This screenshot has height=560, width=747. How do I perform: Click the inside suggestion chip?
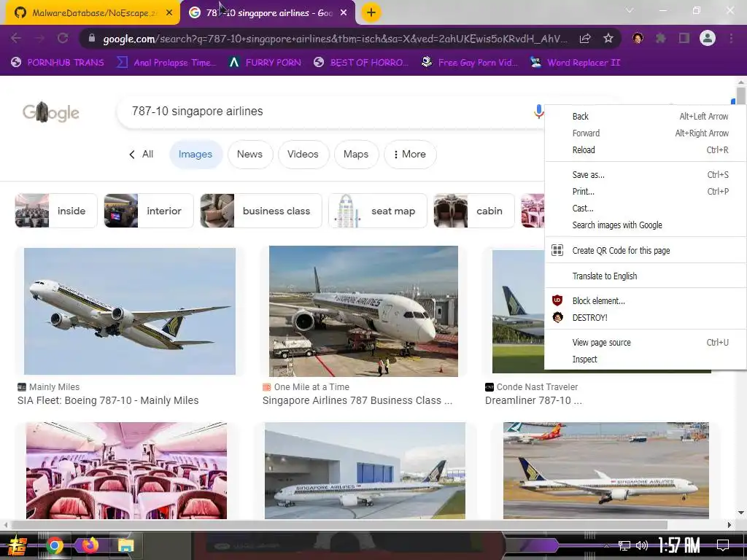point(55,211)
